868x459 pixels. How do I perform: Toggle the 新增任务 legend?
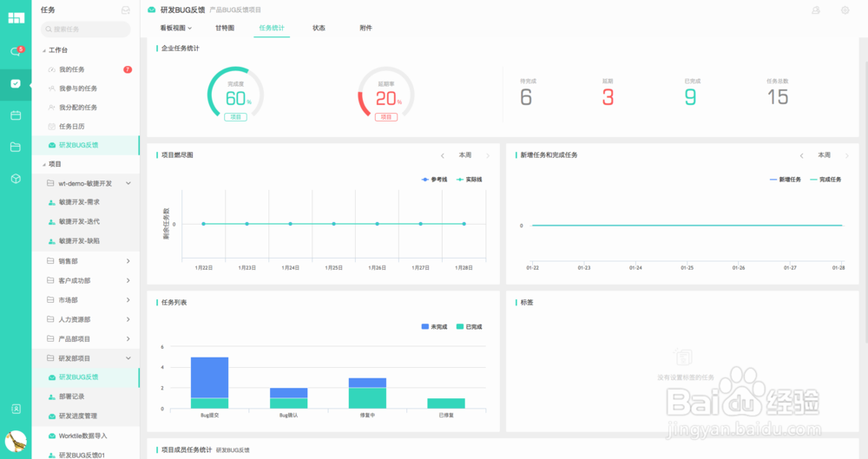(786, 180)
